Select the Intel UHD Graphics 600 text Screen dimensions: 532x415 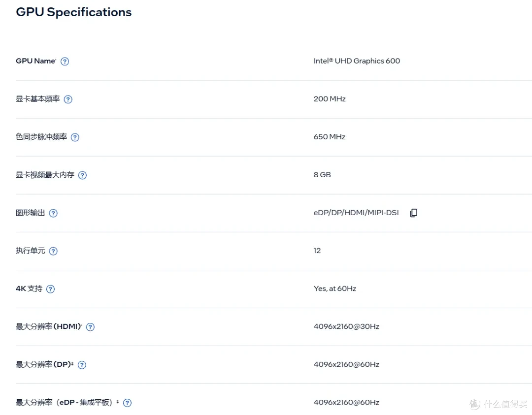(357, 61)
